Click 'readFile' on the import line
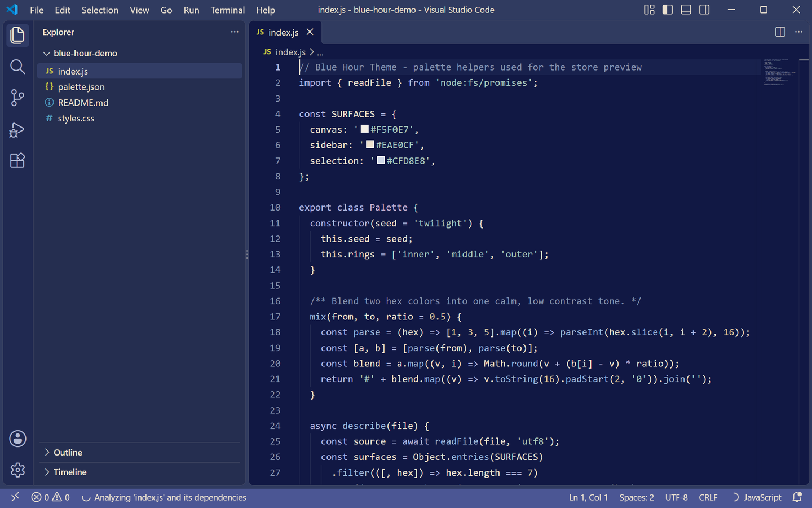 (x=369, y=82)
